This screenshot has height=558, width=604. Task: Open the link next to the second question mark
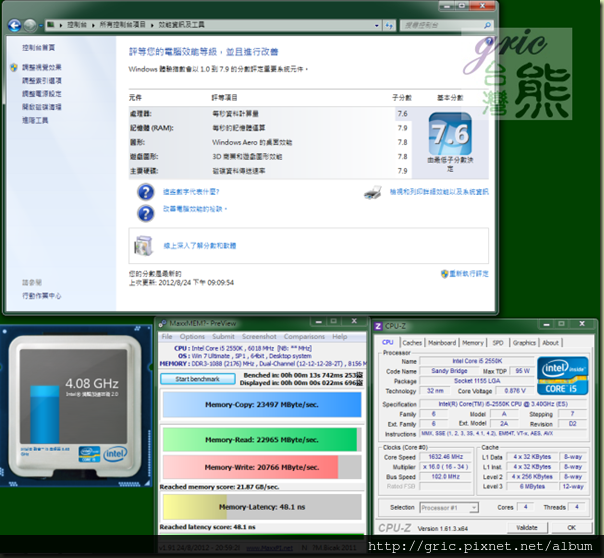(x=195, y=209)
